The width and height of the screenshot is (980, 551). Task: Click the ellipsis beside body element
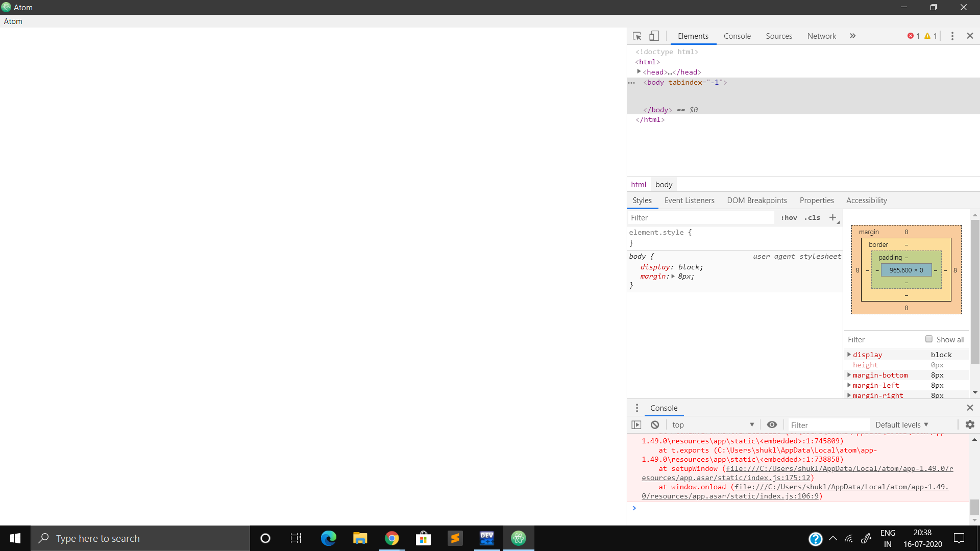(x=631, y=83)
